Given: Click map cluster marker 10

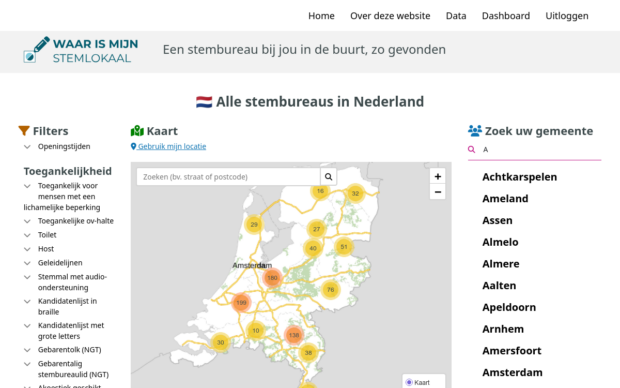Looking at the screenshot, I should pyautogui.click(x=256, y=331).
